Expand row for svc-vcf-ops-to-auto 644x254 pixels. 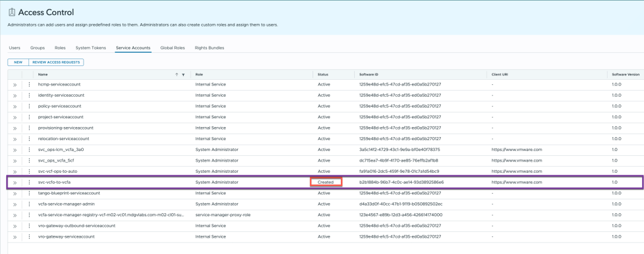pyautogui.click(x=14, y=172)
